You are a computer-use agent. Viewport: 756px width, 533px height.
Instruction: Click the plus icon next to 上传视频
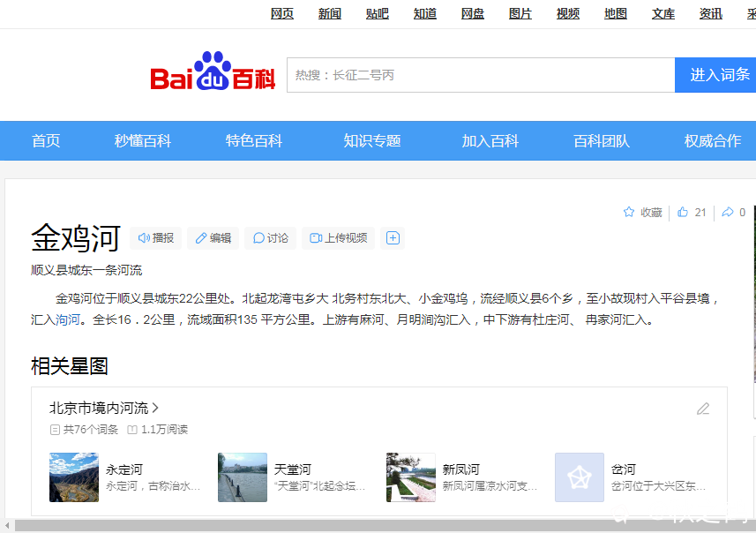pyautogui.click(x=392, y=238)
